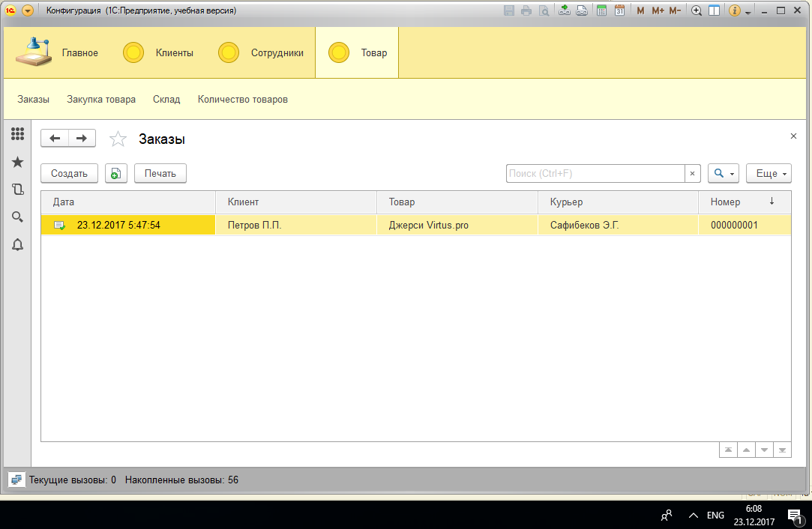Jump to the last row of the list

783,450
